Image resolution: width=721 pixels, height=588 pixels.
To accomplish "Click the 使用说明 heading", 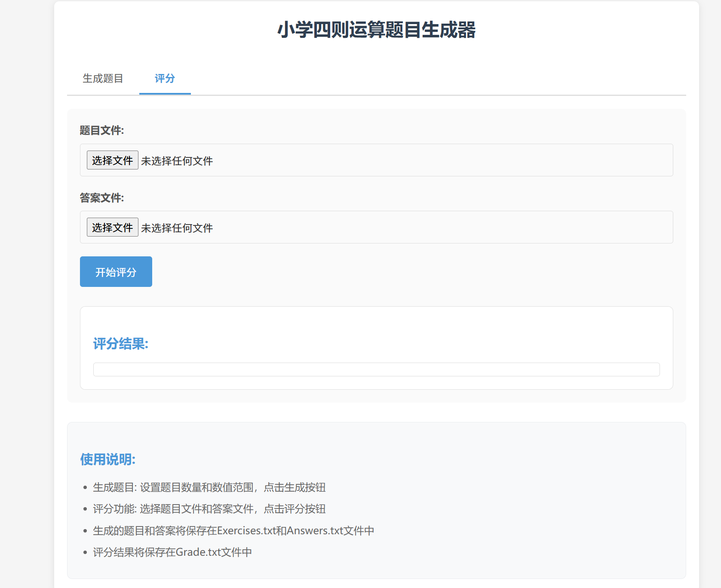I will click(x=107, y=459).
